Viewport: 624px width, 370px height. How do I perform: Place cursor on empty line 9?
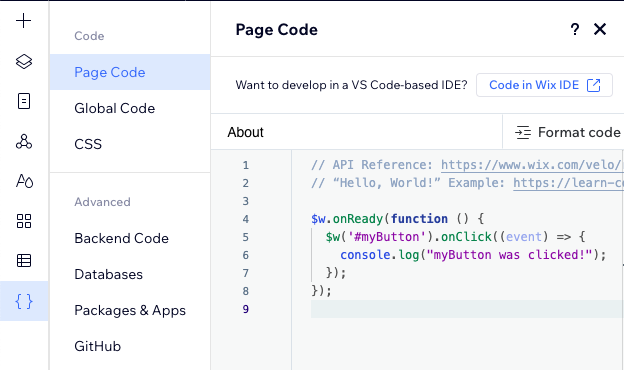[x=467, y=309]
